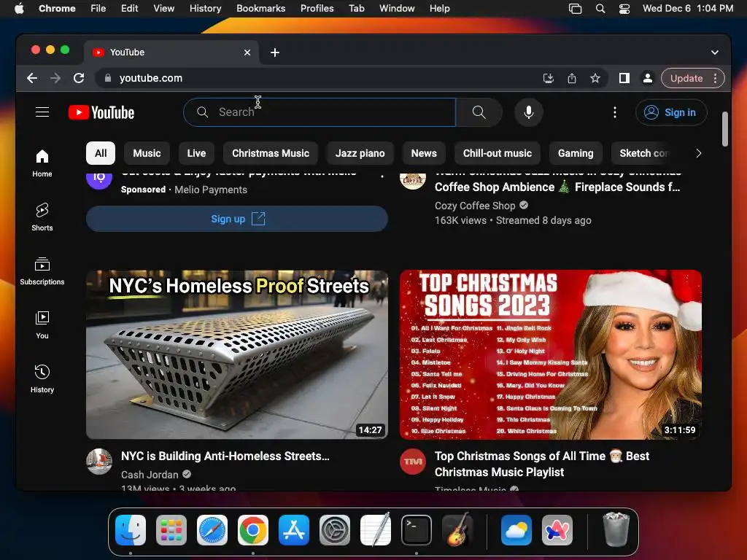
Task: Open Control Center in menu bar
Action: tap(624, 9)
